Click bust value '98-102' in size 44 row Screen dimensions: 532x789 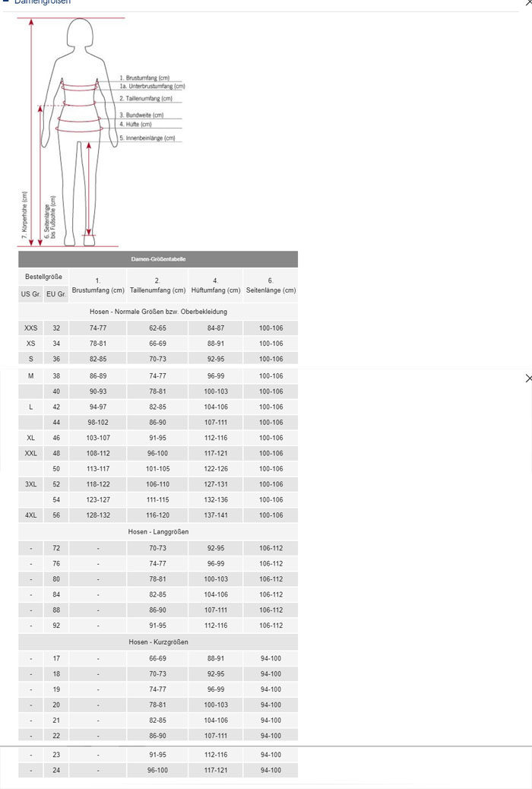click(x=98, y=423)
